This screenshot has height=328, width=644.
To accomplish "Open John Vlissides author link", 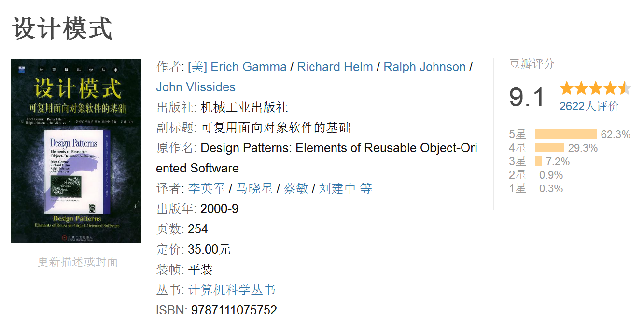I will [196, 87].
